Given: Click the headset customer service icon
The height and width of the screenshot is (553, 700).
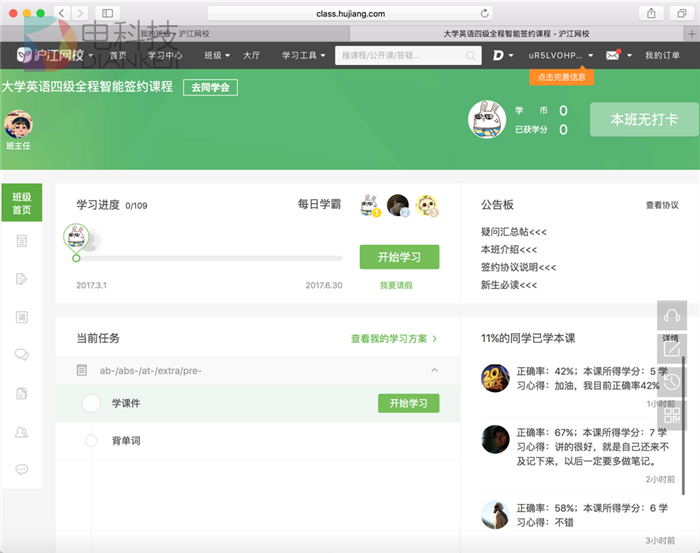Looking at the screenshot, I should tap(672, 316).
